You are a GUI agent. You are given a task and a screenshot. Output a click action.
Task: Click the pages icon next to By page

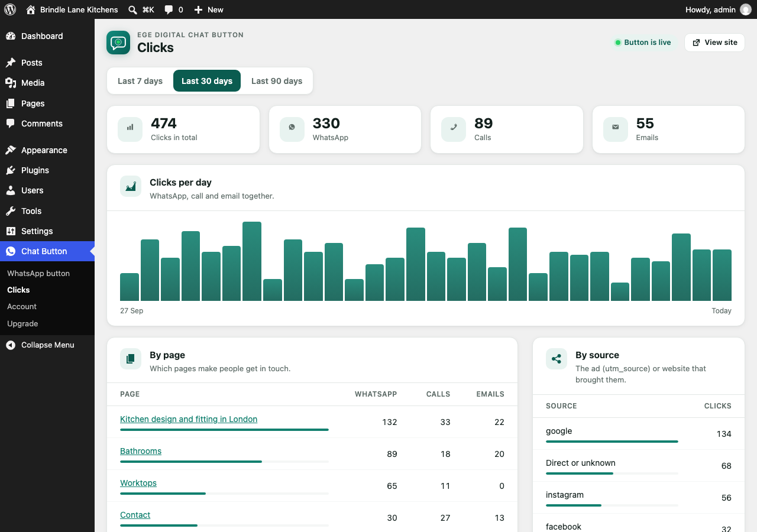tap(131, 359)
